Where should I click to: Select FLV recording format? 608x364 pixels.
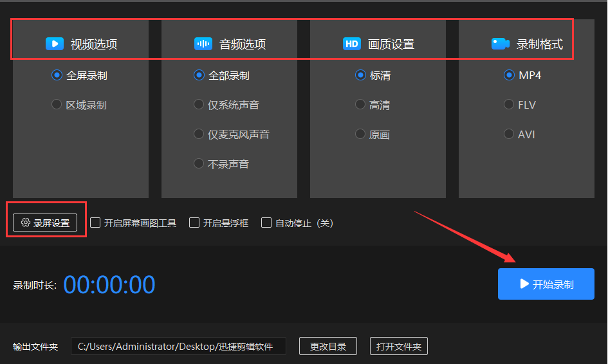point(509,104)
